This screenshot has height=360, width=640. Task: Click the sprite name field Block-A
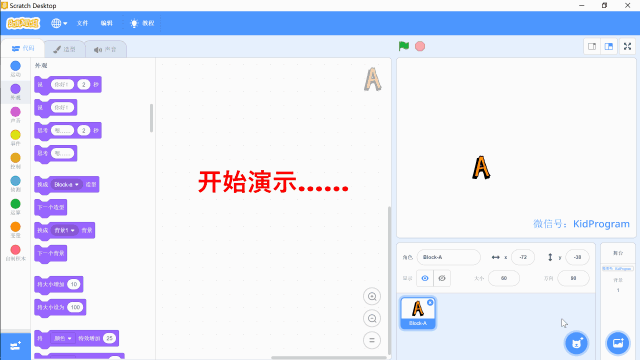tap(449, 257)
